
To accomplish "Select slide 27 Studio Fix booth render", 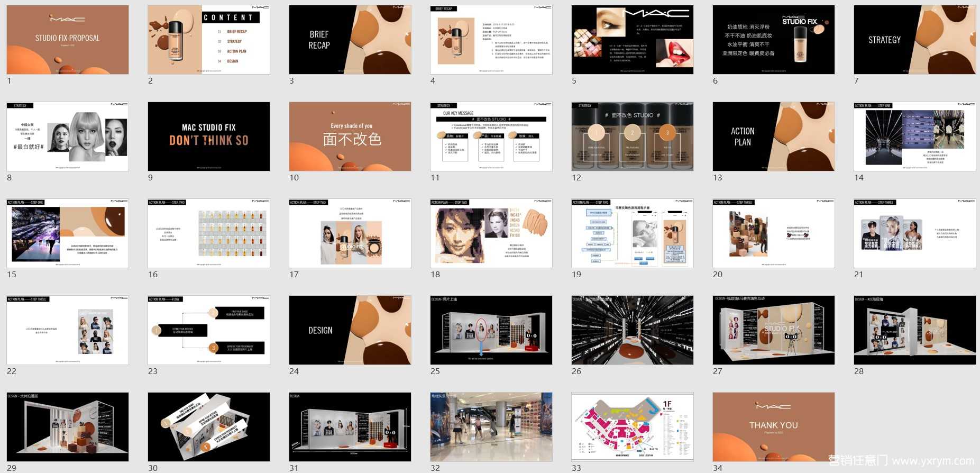I will tap(774, 330).
